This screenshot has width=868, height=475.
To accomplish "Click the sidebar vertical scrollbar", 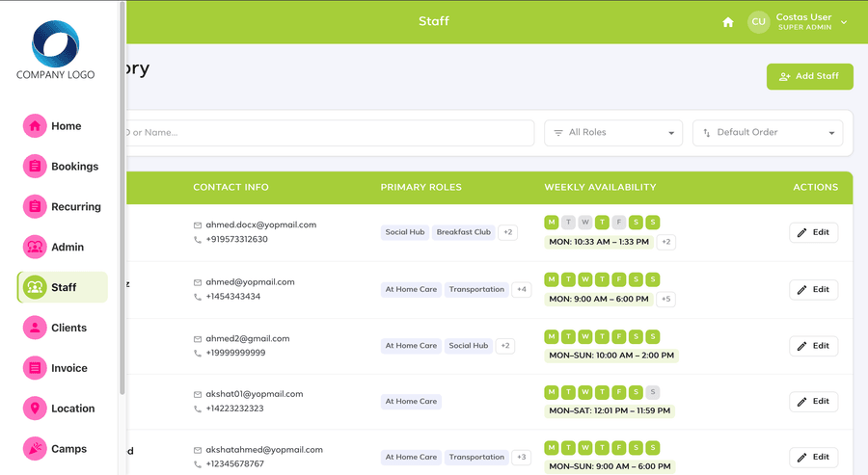I will point(122,199).
